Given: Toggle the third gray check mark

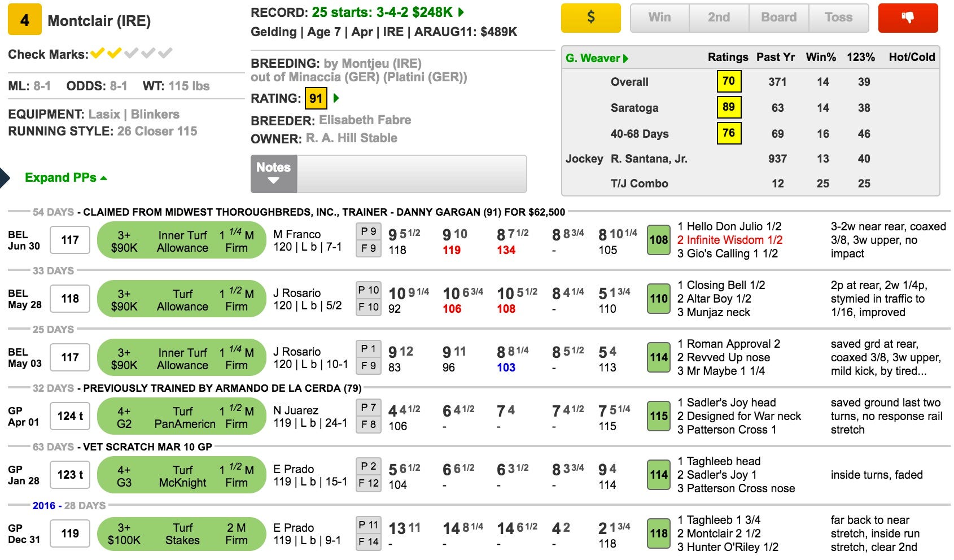Looking at the screenshot, I should point(132,54).
